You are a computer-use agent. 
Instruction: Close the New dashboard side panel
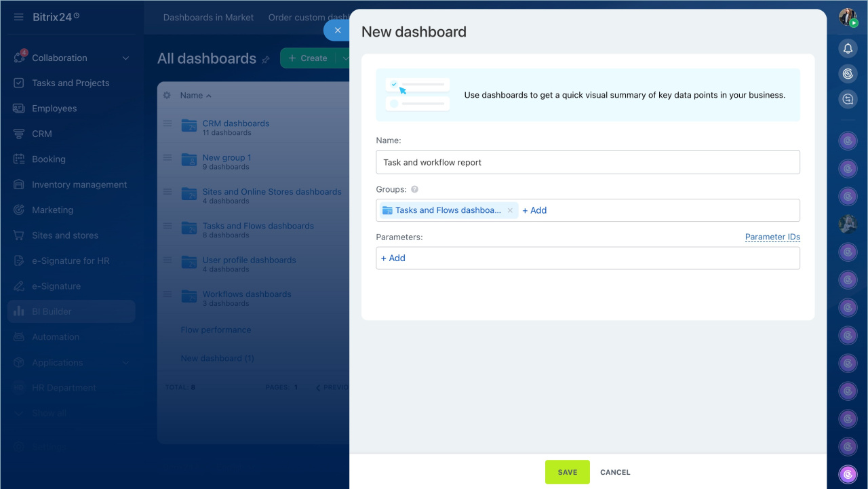pos(337,31)
